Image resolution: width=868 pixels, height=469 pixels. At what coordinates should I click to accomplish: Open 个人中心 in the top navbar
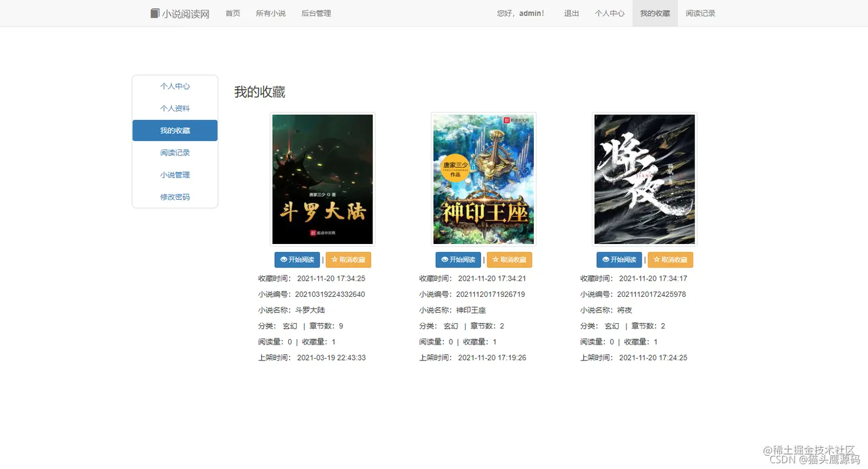tap(610, 13)
